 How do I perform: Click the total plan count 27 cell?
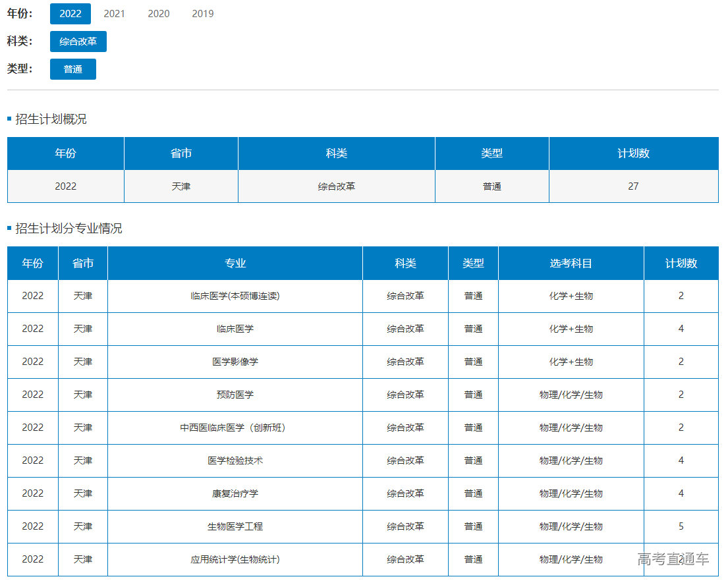pyautogui.click(x=633, y=186)
